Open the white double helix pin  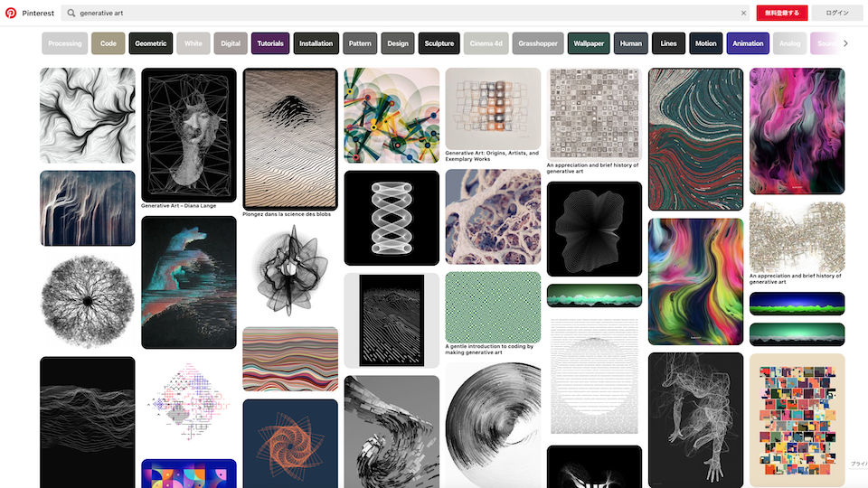392,218
